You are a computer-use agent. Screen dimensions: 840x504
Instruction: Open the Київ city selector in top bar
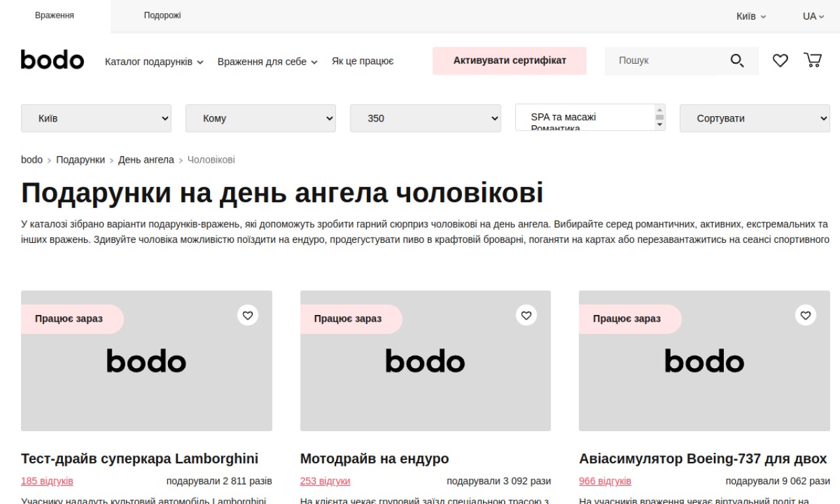click(x=751, y=16)
